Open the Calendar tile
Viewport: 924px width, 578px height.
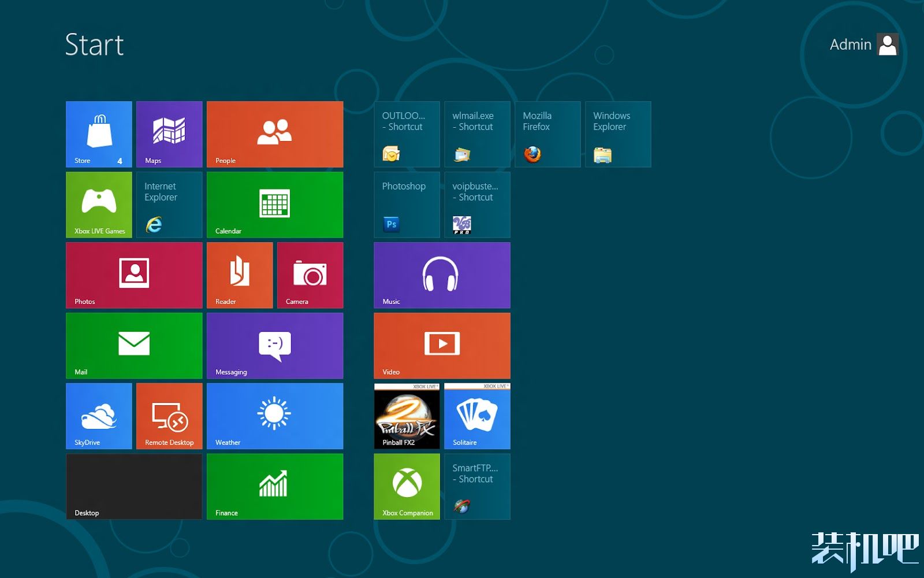click(275, 205)
